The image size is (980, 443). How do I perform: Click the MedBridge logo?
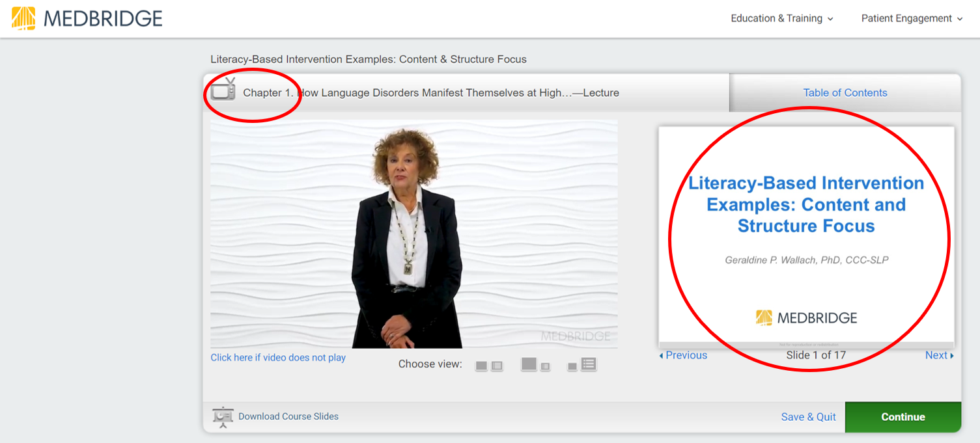pyautogui.click(x=87, y=18)
